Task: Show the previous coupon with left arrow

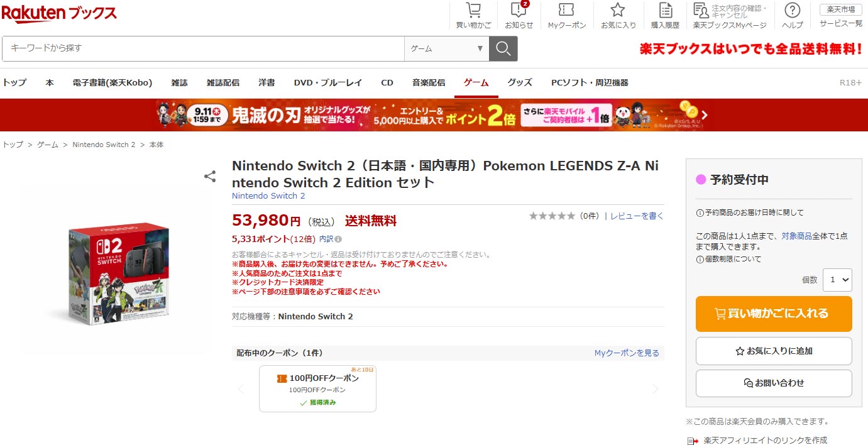Action: [241, 389]
